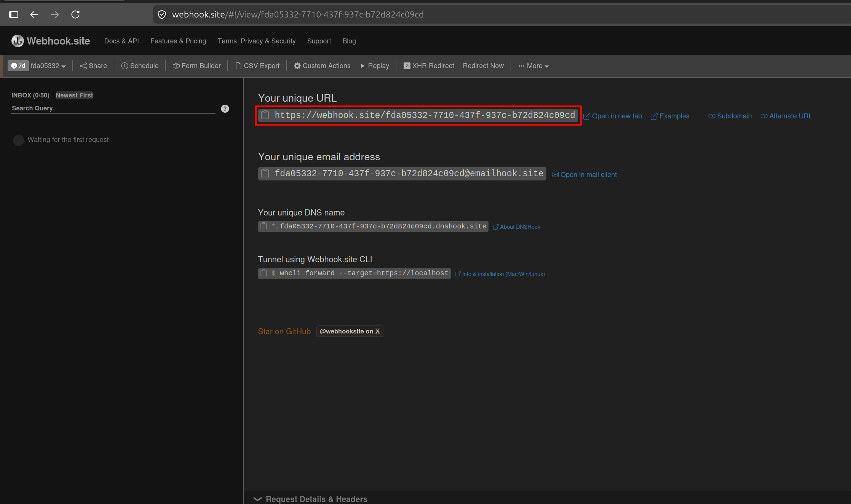Viewport: 851px width, 504px height.
Task: Click the Webhook.site brand name
Action: pos(58,41)
